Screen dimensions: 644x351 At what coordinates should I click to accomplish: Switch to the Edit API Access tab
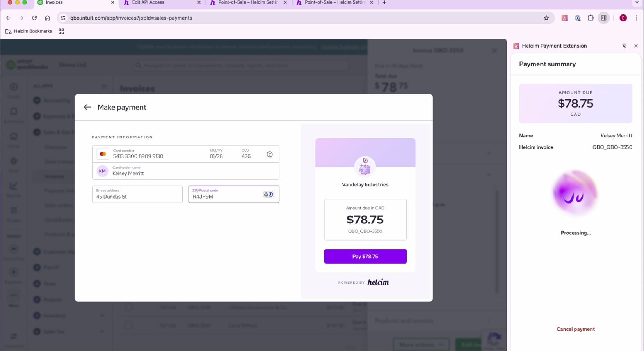(x=161, y=3)
